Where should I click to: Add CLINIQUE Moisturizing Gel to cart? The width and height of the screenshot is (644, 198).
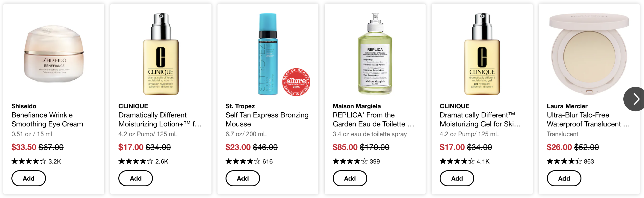[x=457, y=178]
